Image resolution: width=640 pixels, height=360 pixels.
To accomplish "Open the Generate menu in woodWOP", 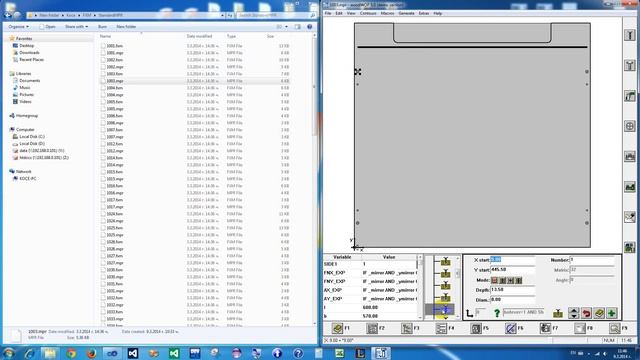I will coord(406,13).
